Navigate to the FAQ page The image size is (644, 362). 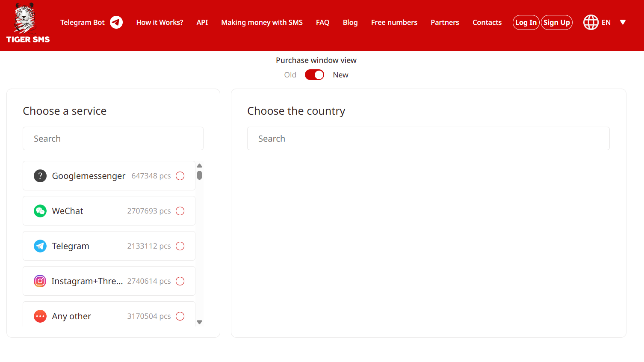(x=323, y=22)
